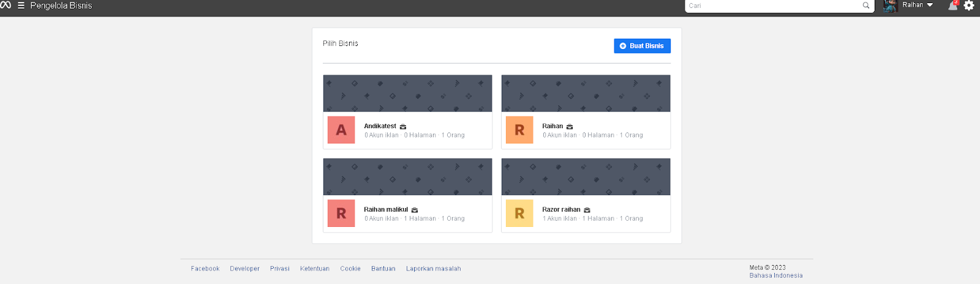This screenshot has height=284, width=980.
Task: Click Andikatest's account stats text
Action: pos(415,135)
